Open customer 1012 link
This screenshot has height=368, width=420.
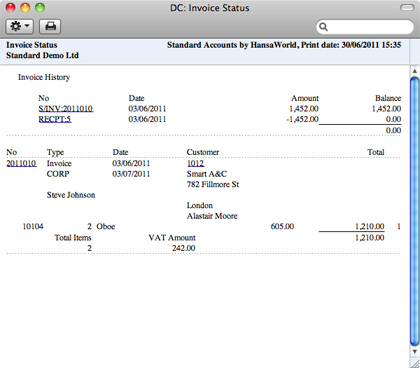click(x=195, y=163)
